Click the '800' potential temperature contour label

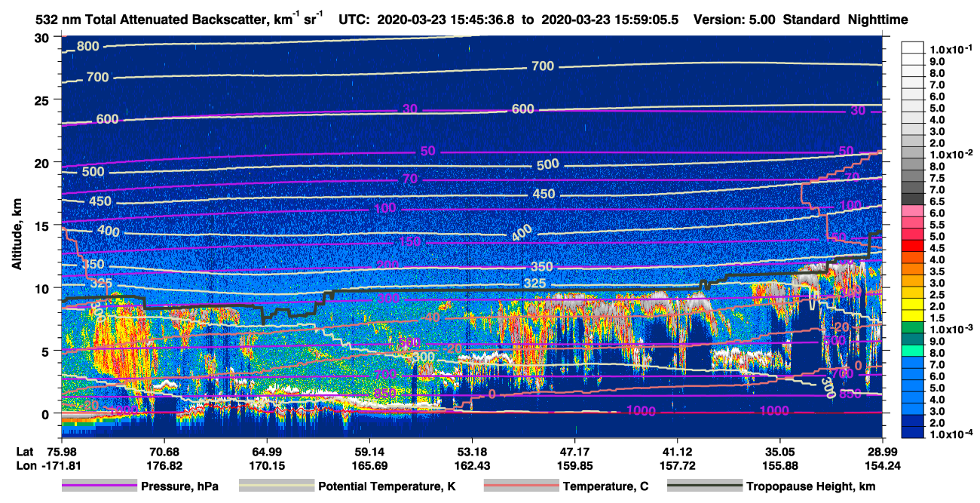pyautogui.click(x=87, y=47)
